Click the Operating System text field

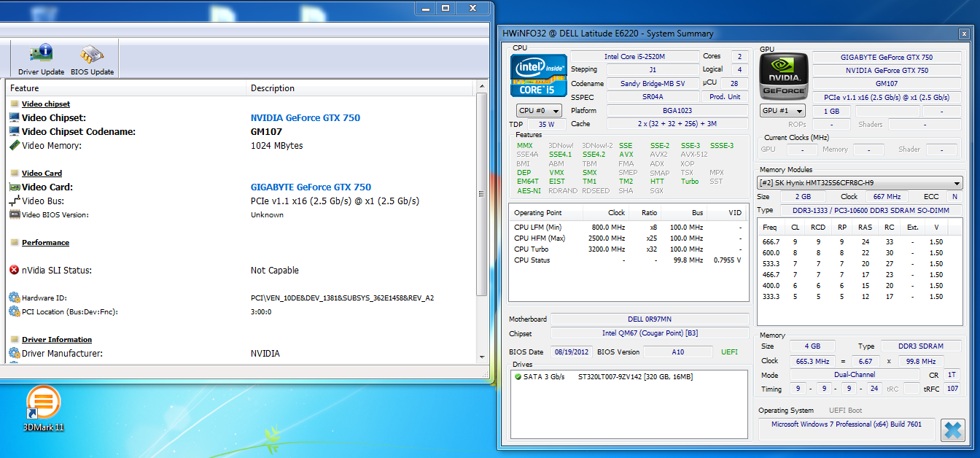coord(847,430)
